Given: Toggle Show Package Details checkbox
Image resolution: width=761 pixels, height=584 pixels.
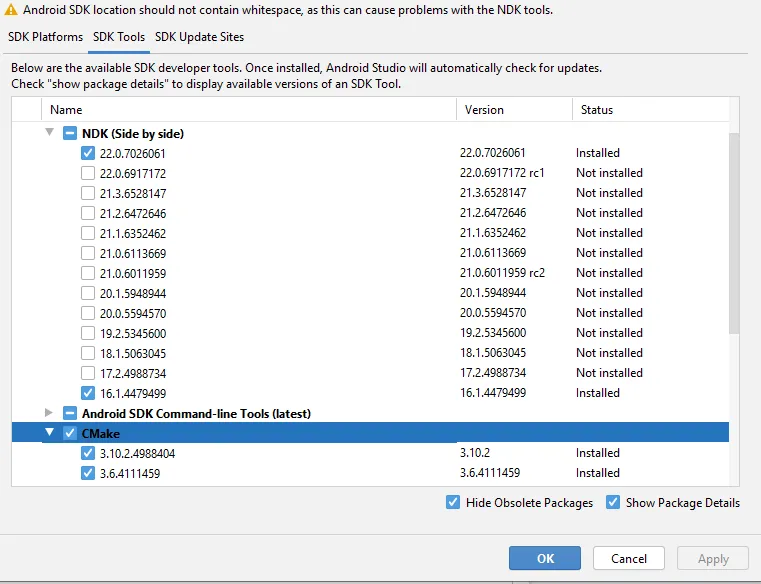Looking at the screenshot, I should click(613, 502).
